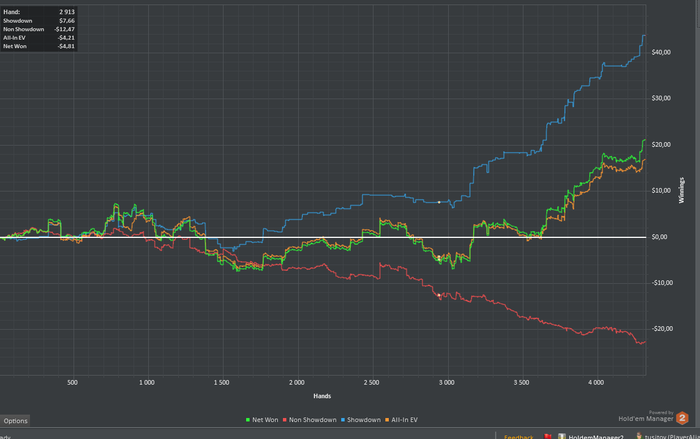Toggle the Showdown legend swatch
Image resolution: width=700 pixels, height=439 pixels.
click(x=343, y=420)
